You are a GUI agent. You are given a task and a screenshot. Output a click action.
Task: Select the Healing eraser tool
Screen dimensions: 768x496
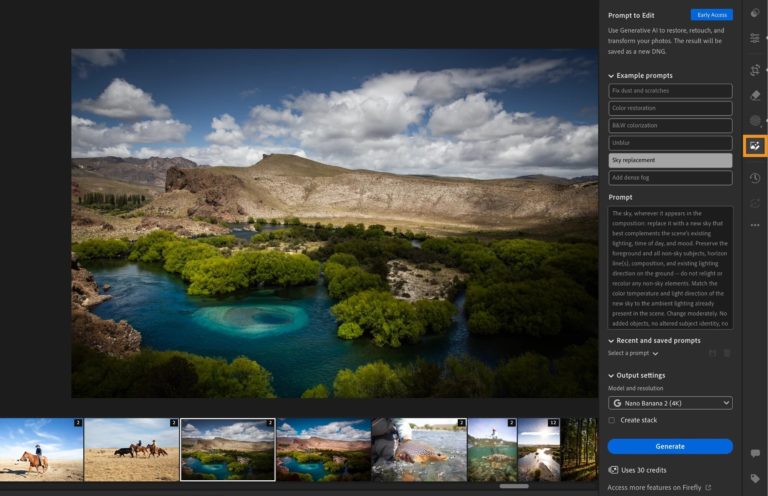[x=755, y=95]
